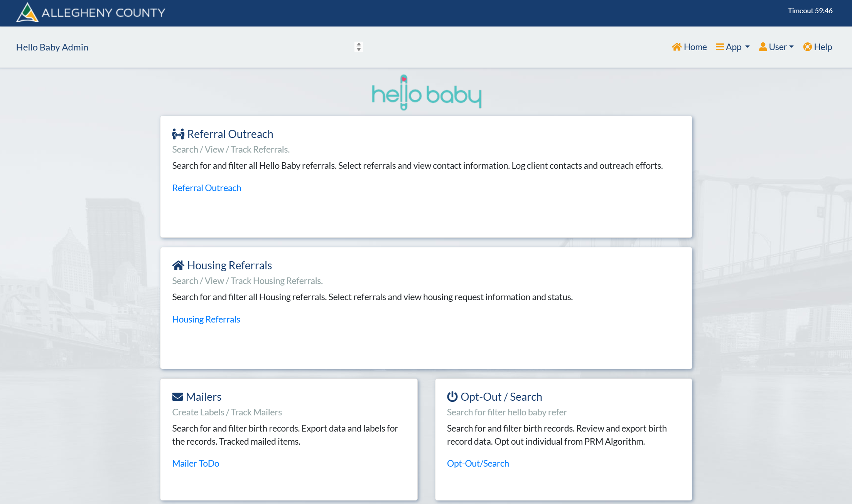The image size is (852, 504).
Task: Click the Housing Referrals house icon
Action: (178, 265)
